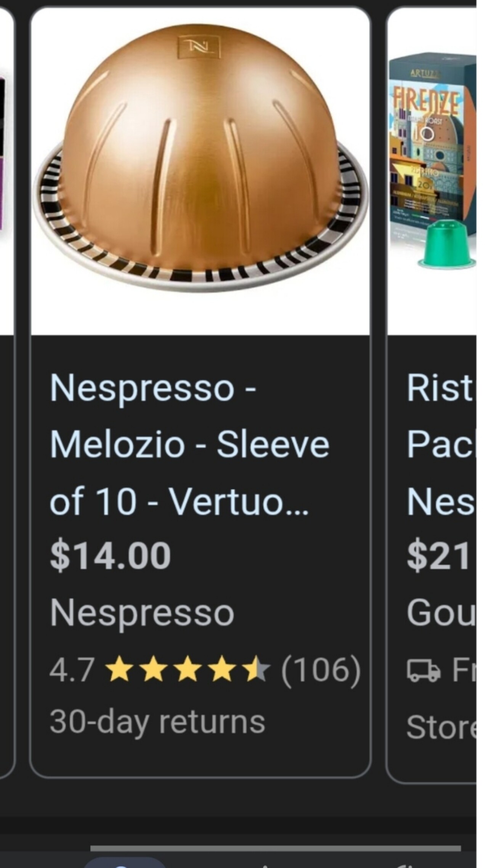
Task: Open the Melozio gold capsule product image
Action: coord(200,171)
